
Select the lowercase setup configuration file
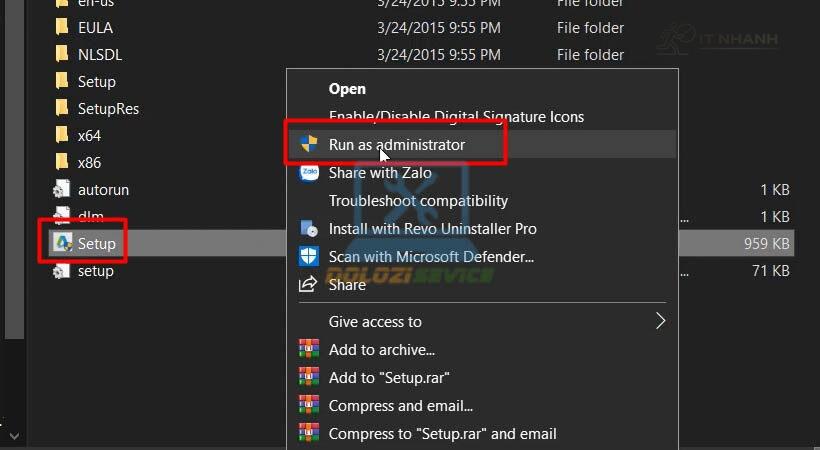pos(95,271)
